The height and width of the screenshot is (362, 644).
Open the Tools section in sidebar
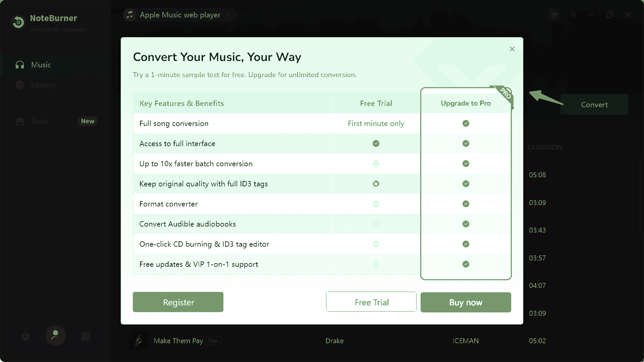pyautogui.click(x=55, y=121)
